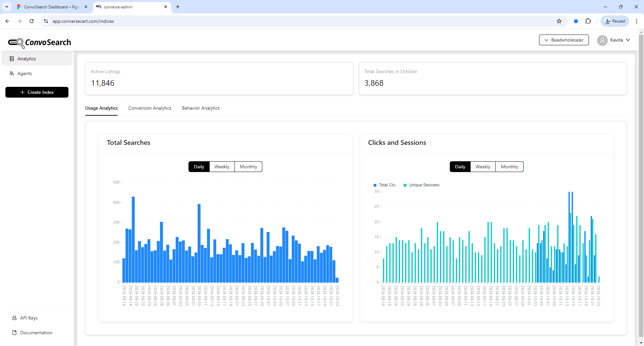Click the API Keys lock icon
Screen dimensions: 644x346
pos(14,318)
